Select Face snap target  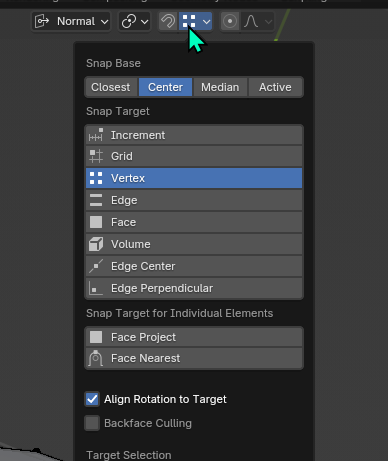point(194,222)
